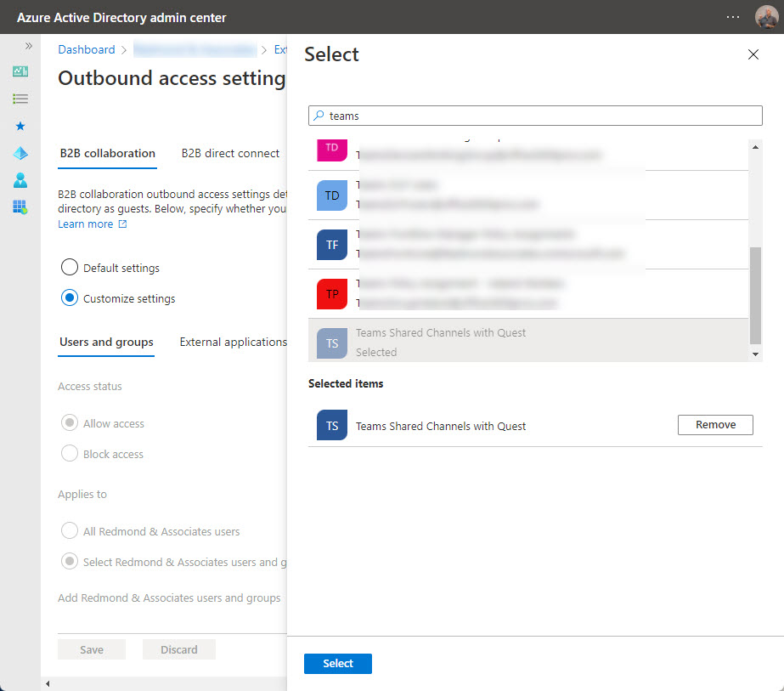Image resolution: width=784 pixels, height=691 pixels.
Task: Click the Dashboard breadcrumb link
Action: click(87, 49)
